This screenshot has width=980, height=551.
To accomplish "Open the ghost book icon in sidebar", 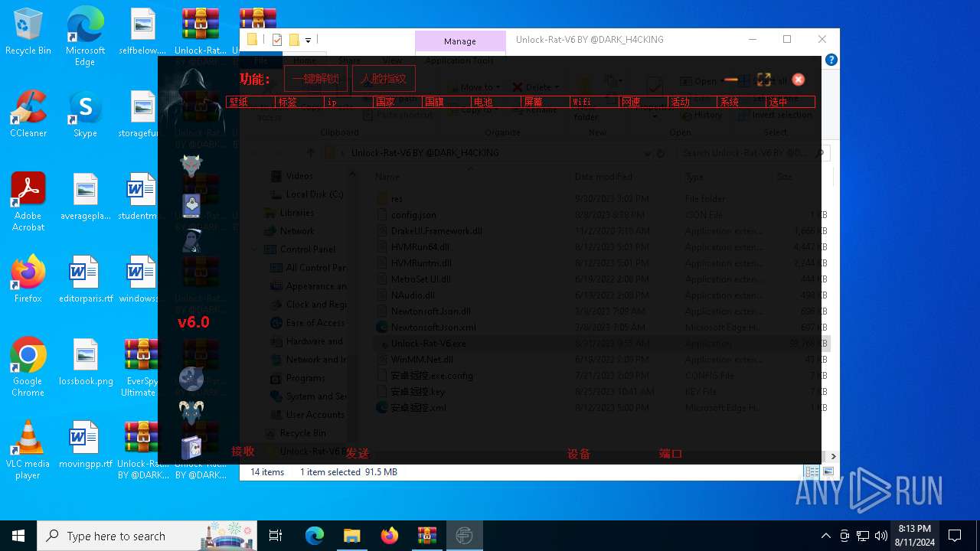I will click(191, 205).
